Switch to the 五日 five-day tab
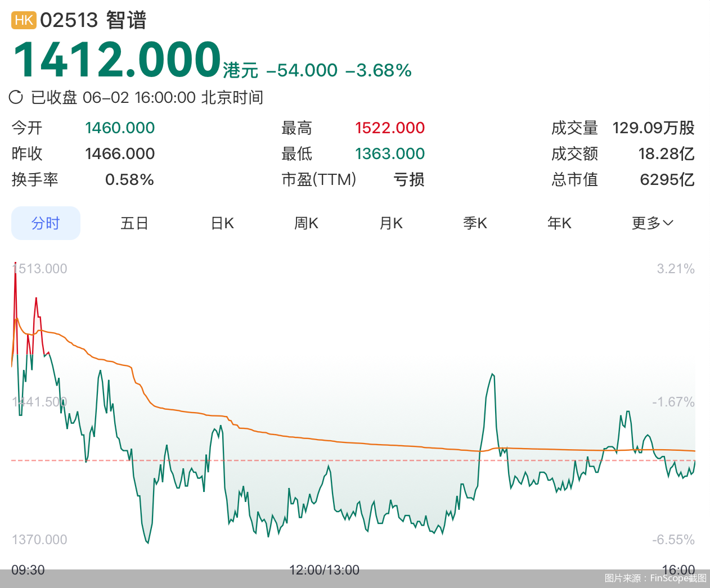 click(x=134, y=223)
